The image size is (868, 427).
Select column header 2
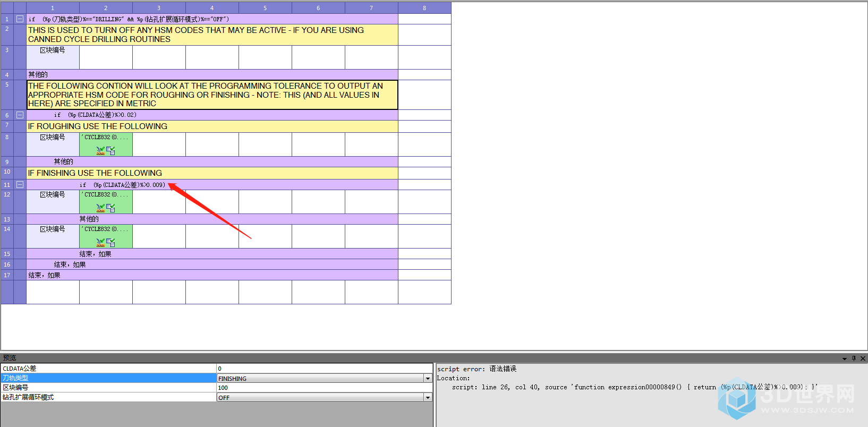click(106, 8)
